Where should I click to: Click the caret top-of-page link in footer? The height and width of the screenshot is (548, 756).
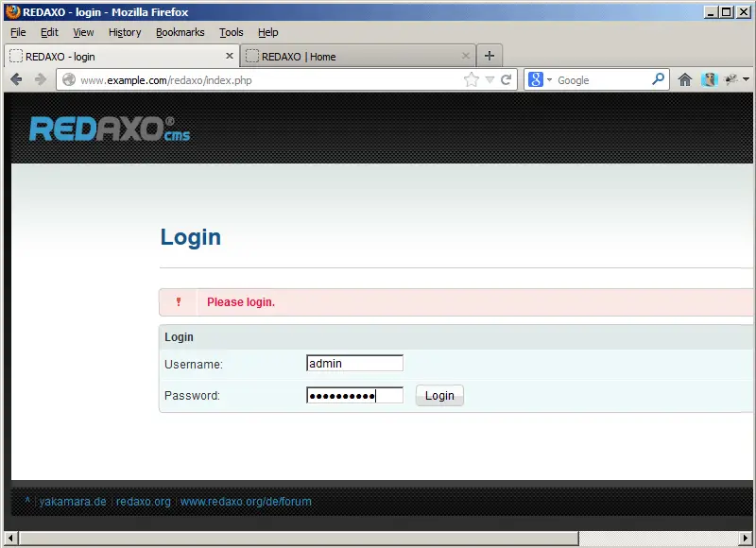27,501
